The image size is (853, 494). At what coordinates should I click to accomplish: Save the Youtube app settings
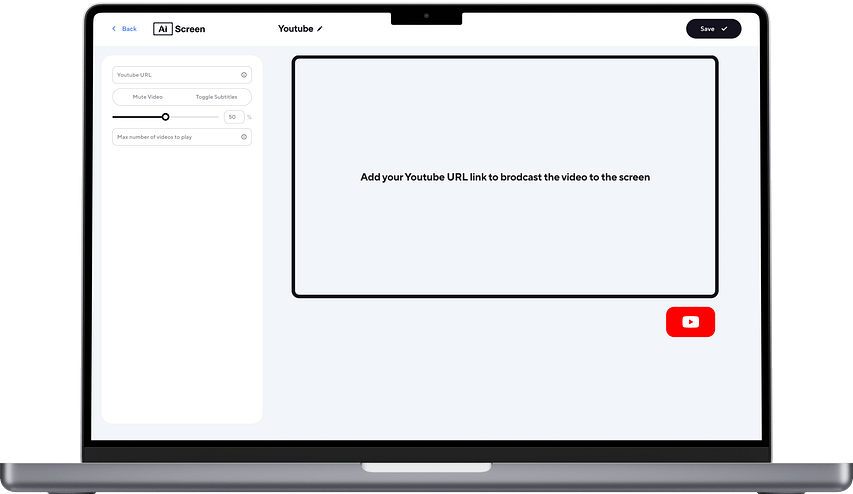713,29
